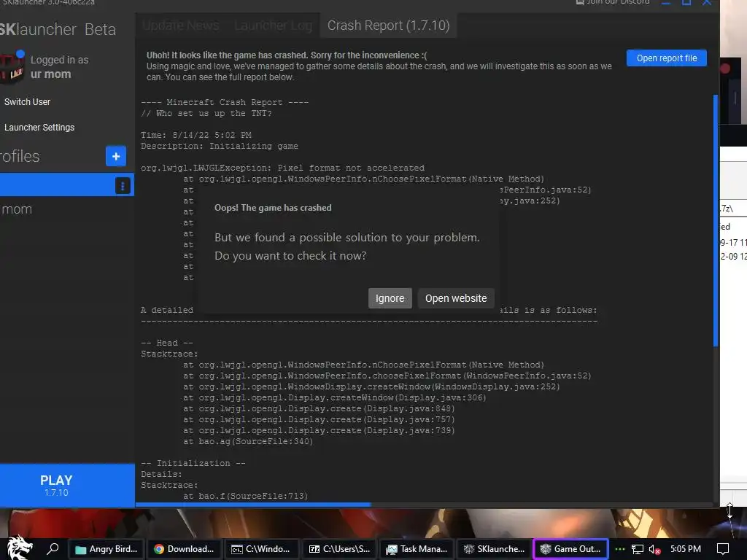Screen dimensions: 747x560
Task: Click Open report file button
Action: click(667, 58)
